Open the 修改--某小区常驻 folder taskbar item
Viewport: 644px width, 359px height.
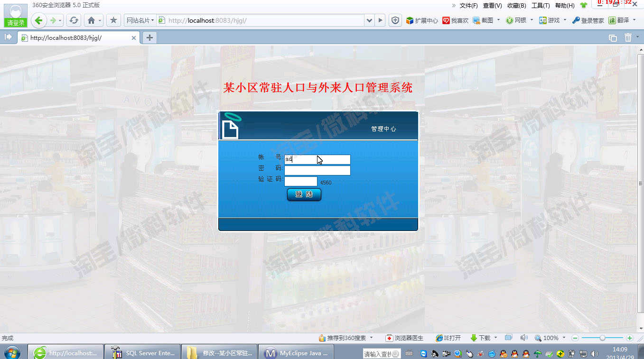219,352
